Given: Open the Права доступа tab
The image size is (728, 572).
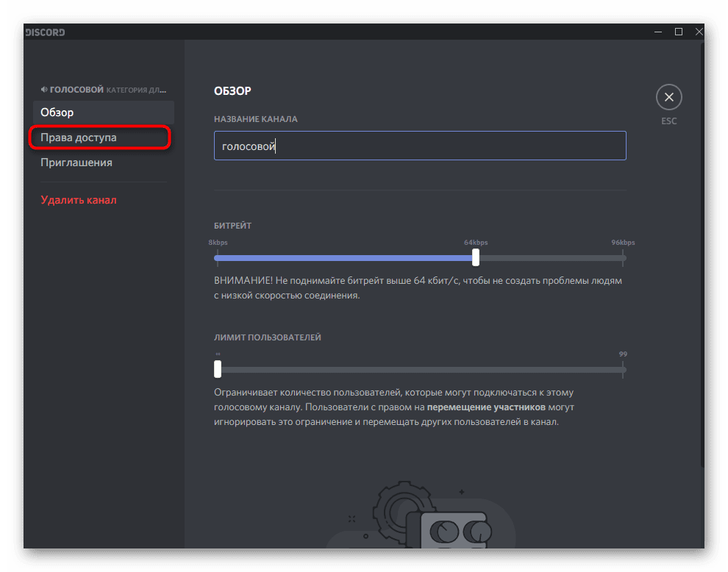Looking at the screenshot, I should coord(100,137).
